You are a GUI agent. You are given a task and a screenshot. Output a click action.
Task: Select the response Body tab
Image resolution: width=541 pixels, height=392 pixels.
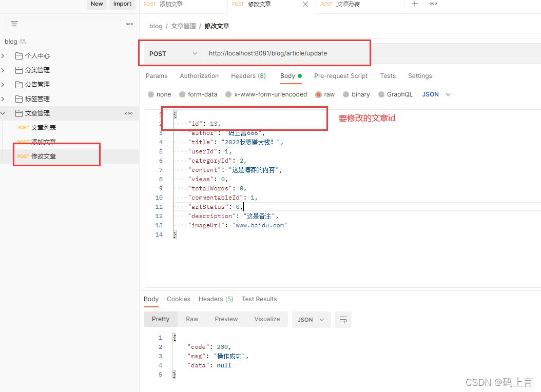pos(151,299)
